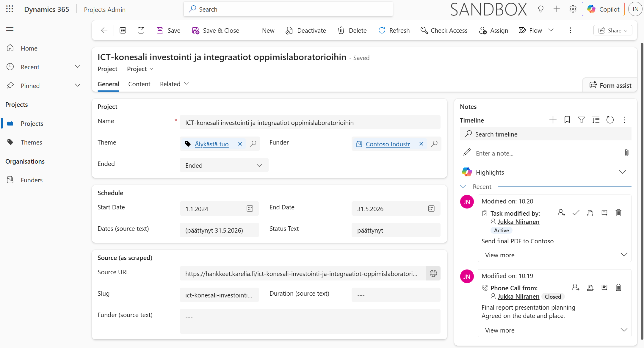644x348 pixels.
Task: Assign the record to another user
Action: pos(493,30)
